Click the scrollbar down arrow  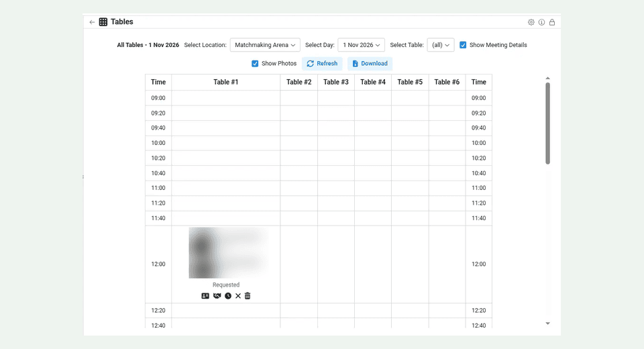(x=547, y=323)
